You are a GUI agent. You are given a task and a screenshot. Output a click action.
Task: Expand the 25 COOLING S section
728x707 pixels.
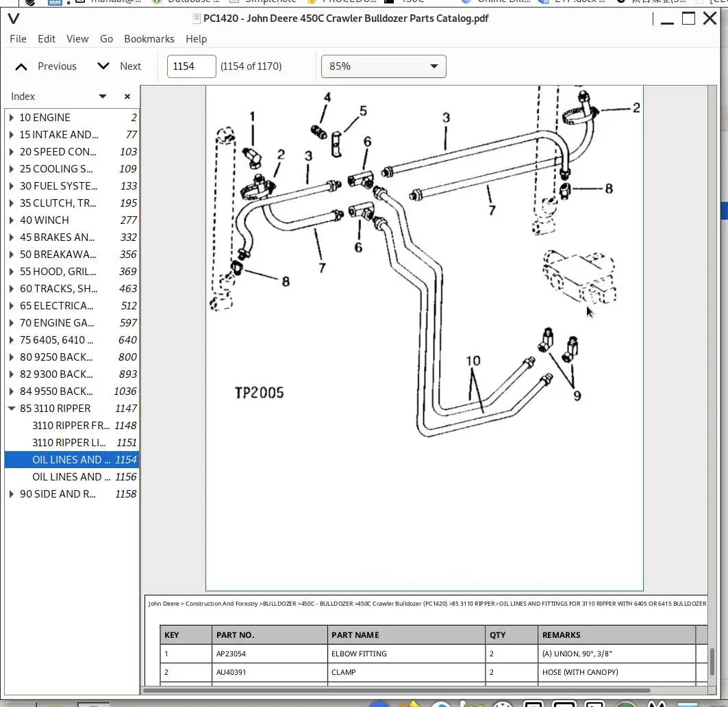[12, 169]
